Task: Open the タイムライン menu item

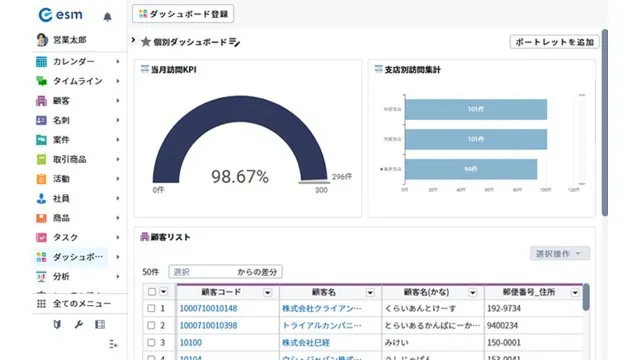Action: tap(78, 81)
